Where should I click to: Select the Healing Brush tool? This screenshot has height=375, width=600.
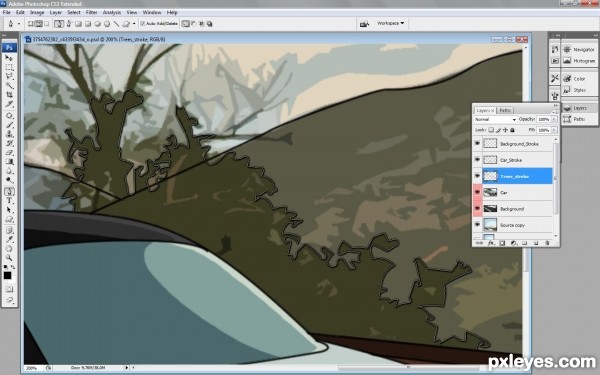coord(9,116)
